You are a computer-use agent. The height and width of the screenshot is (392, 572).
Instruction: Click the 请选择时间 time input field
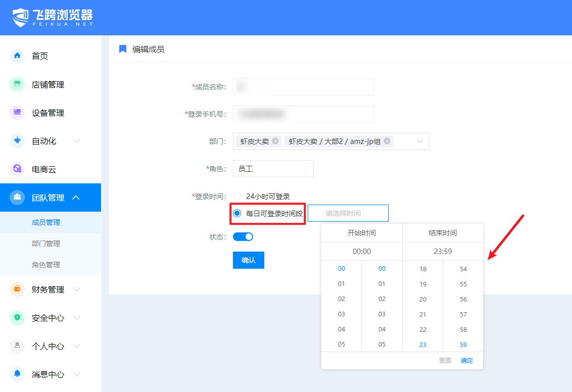[348, 213]
